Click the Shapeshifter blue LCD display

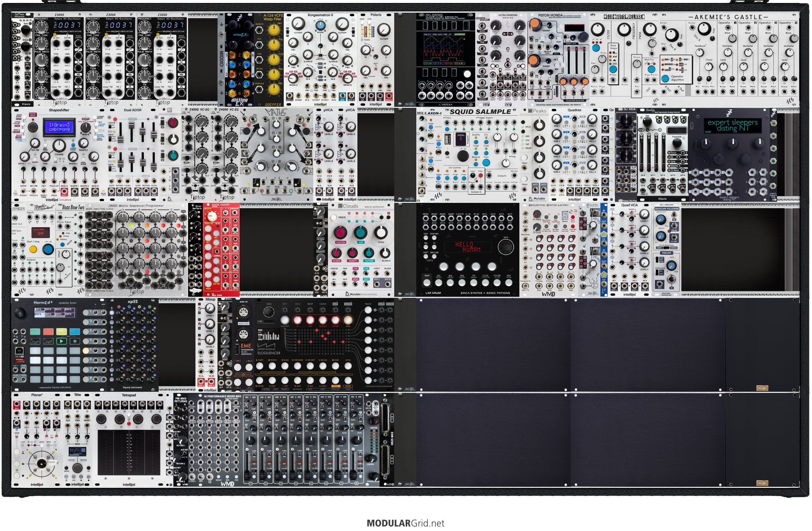[59, 127]
